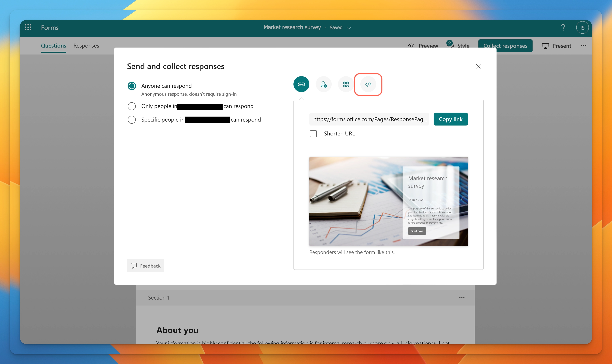Click the invite people icon
This screenshot has height=364, width=612.
(x=324, y=84)
